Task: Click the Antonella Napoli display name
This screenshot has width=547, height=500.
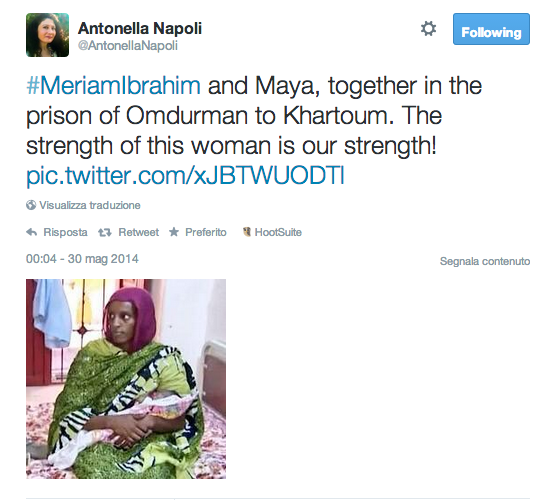Action: tap(140, 29)
